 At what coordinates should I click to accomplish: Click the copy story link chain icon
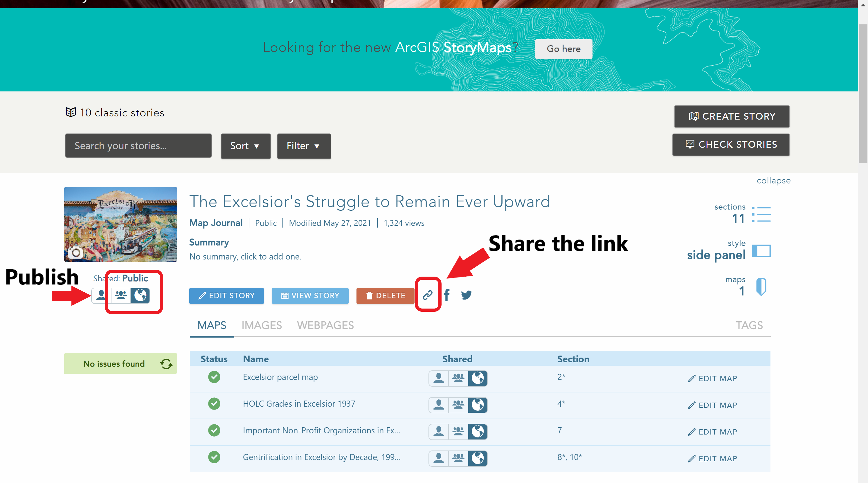(x=428, y=295)
